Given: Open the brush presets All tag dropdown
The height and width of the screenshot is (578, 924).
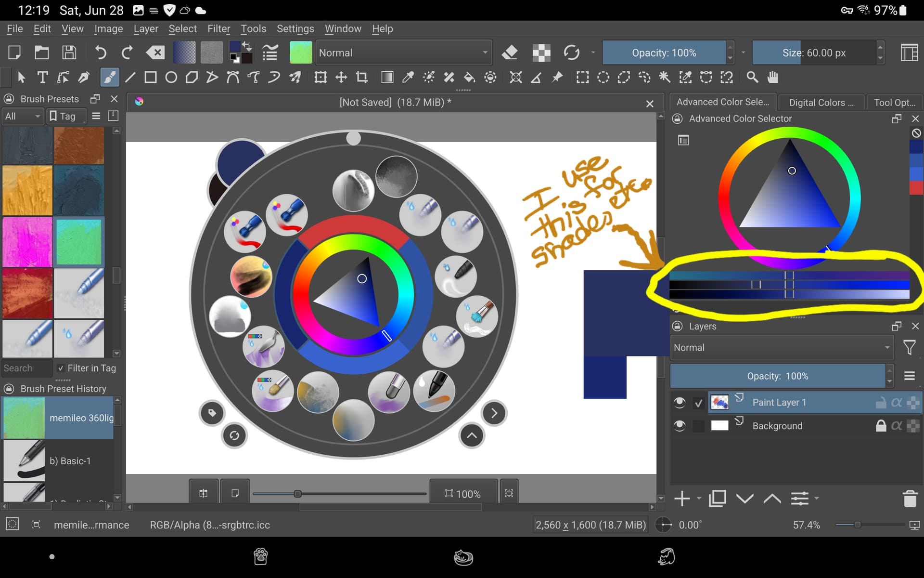Looking at the screenshot, I should pos(23,116).
